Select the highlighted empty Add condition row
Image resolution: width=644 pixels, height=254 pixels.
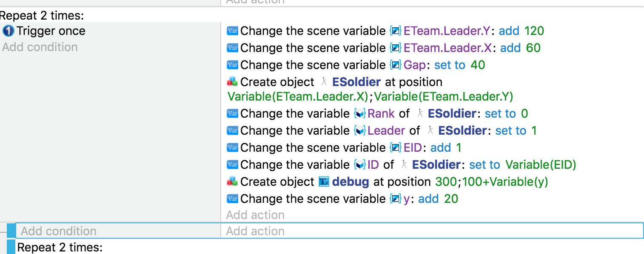[58, 231]
